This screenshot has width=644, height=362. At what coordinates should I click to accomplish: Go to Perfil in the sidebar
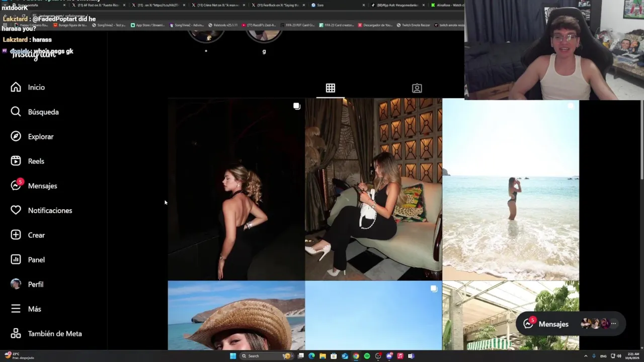click(28, 285)
